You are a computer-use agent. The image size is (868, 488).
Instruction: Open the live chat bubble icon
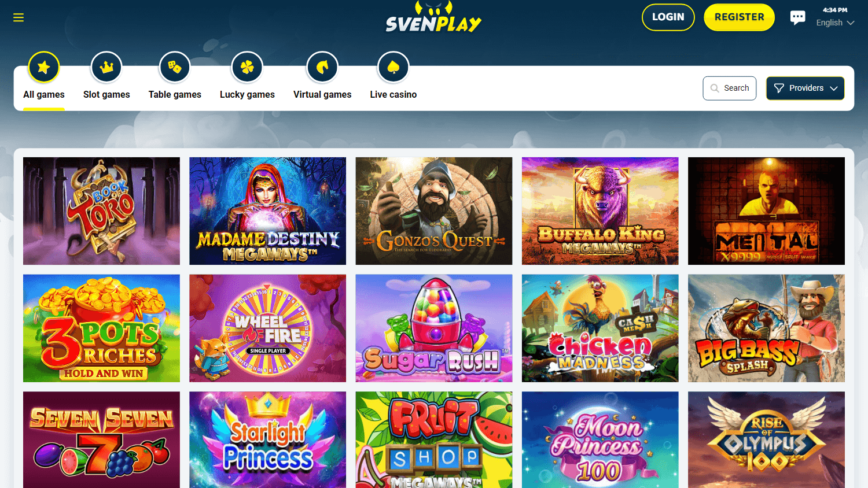798,17
